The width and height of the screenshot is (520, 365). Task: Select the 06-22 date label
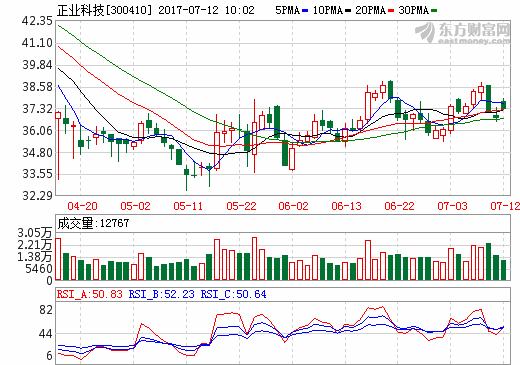tap(399, 206)
